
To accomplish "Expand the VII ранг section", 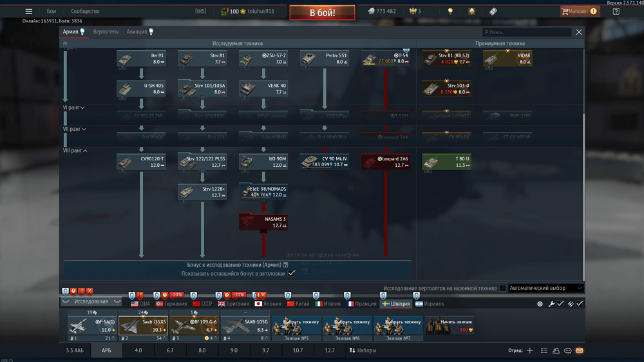I will coord(74,129).
